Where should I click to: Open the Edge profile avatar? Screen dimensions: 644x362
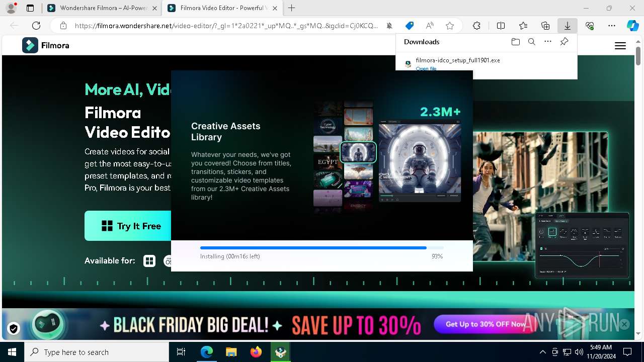[11, 8]
